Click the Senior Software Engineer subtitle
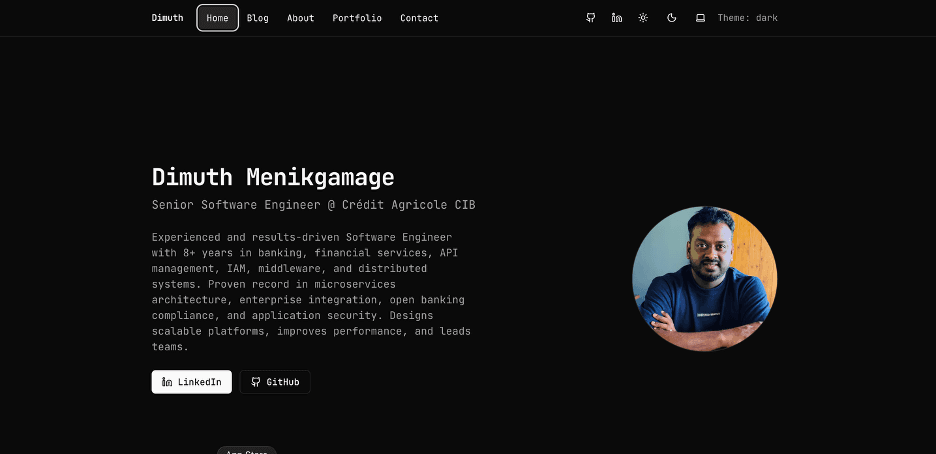 313,205
